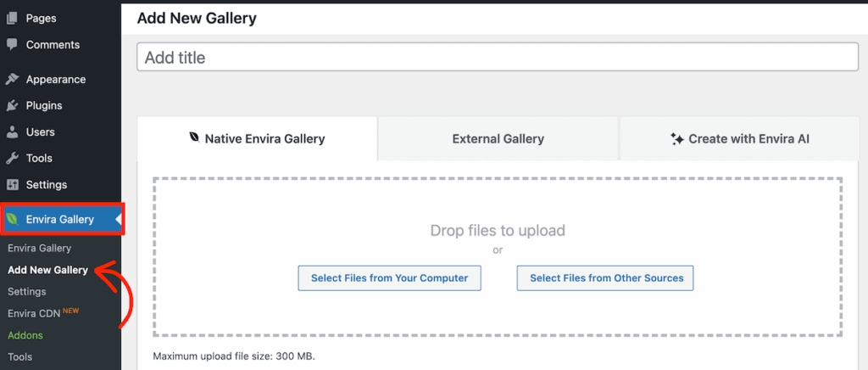The width and height of the screenshot is (868, 370).
Task: Click the sparkle icon on Envira AI tab
Action: [676, 139]
